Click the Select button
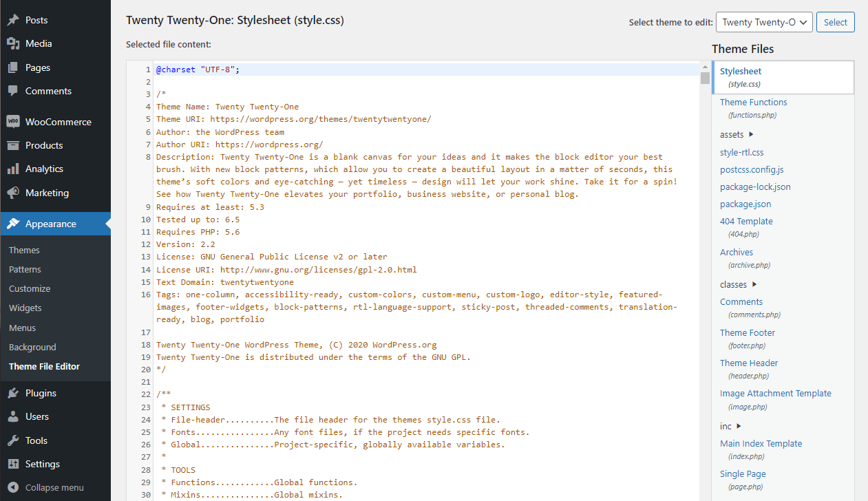Viewport: 868px width, 501px height. pyautogui.click(x=835, y=22)
